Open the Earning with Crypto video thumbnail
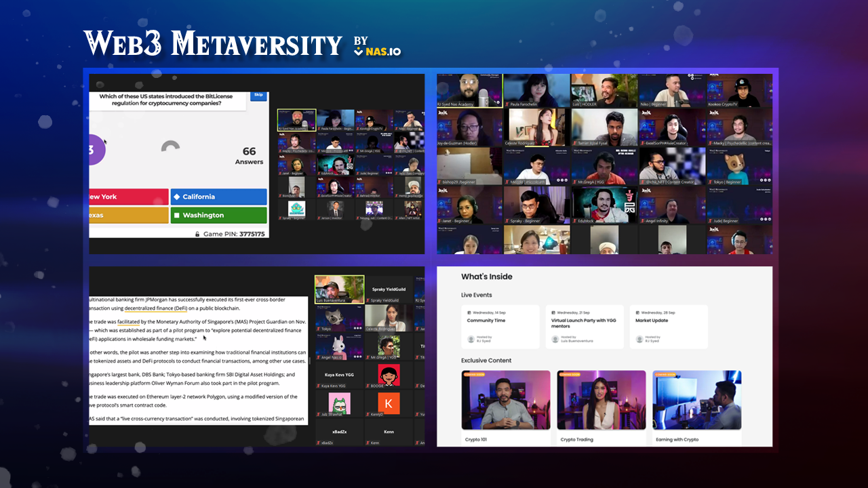 696,400
